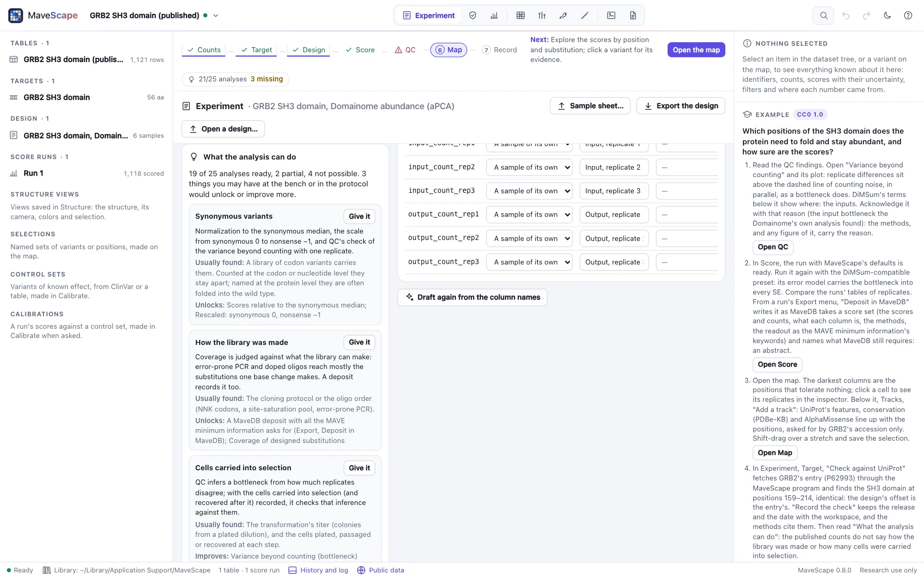Screen dimensions: 924x578
Task: Switch to the Experiment tab
Action: click(x=429, y=15)
